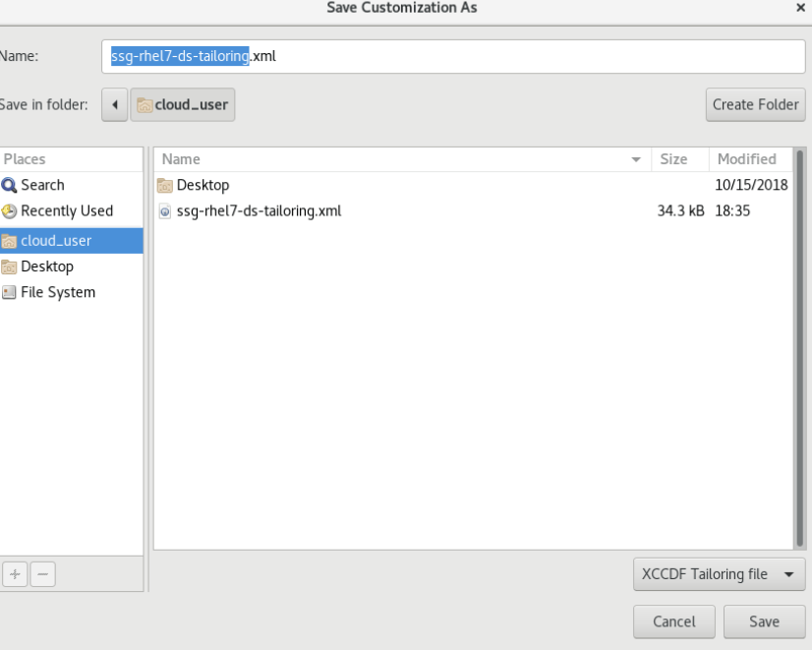Open the XCCDF Tailoring file type dropdown
The image size is (812, 650).
[716, 573]
